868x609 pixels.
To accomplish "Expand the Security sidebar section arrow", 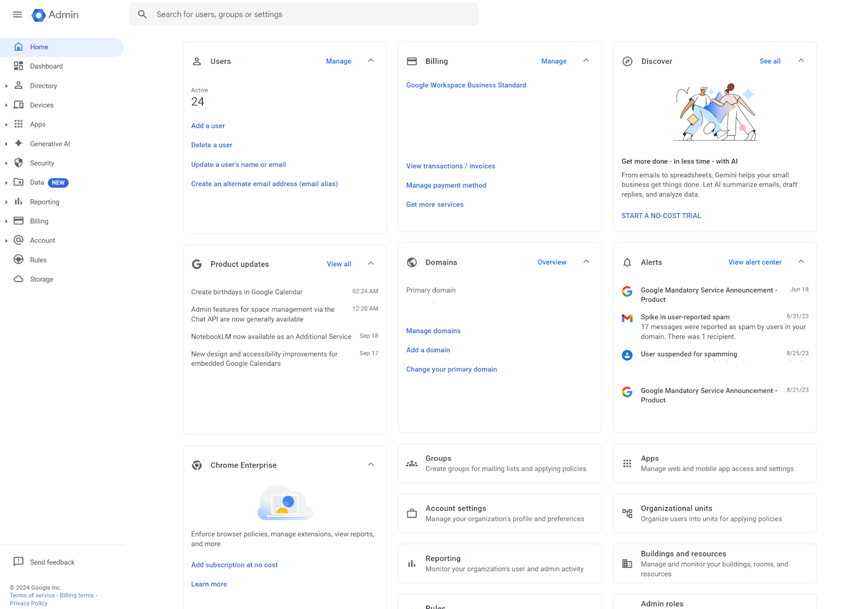I will 7,163.
